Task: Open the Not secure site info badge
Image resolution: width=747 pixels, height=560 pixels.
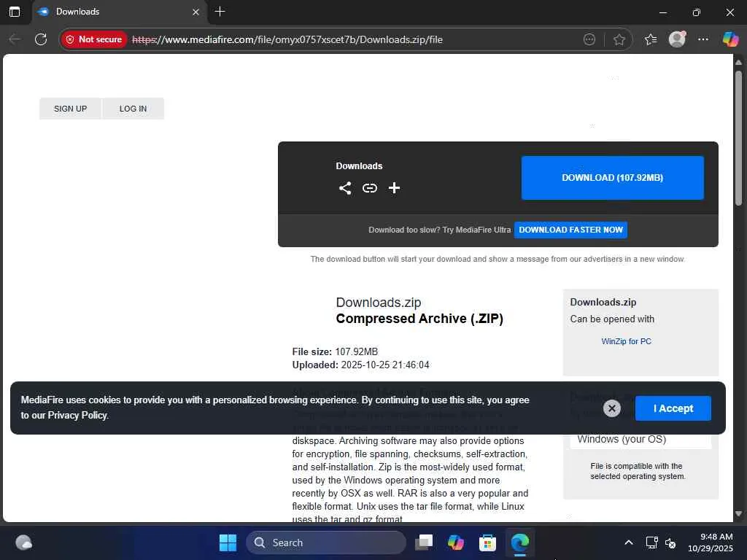Action: pyautogui.click(x=94, y=39)
